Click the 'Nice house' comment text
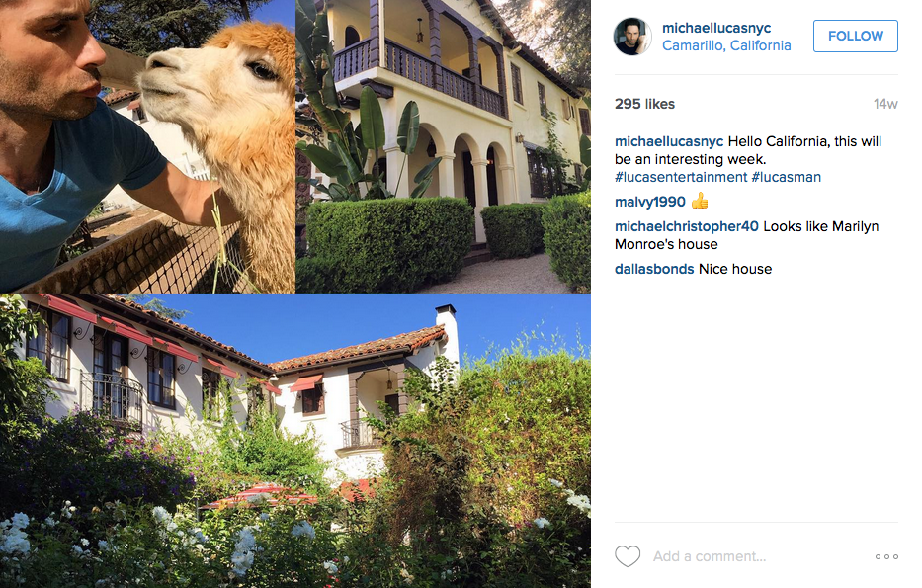922x588 pixels. 735,269
